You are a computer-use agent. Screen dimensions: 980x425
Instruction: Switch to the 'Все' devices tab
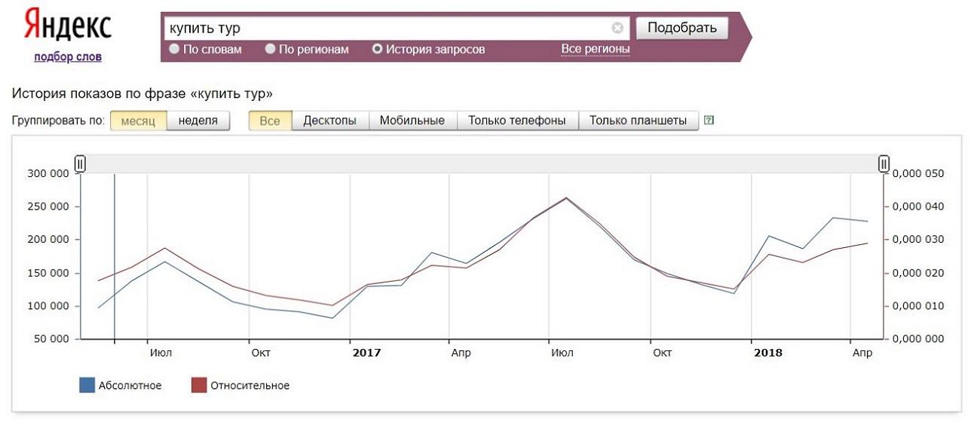[270, 121]
